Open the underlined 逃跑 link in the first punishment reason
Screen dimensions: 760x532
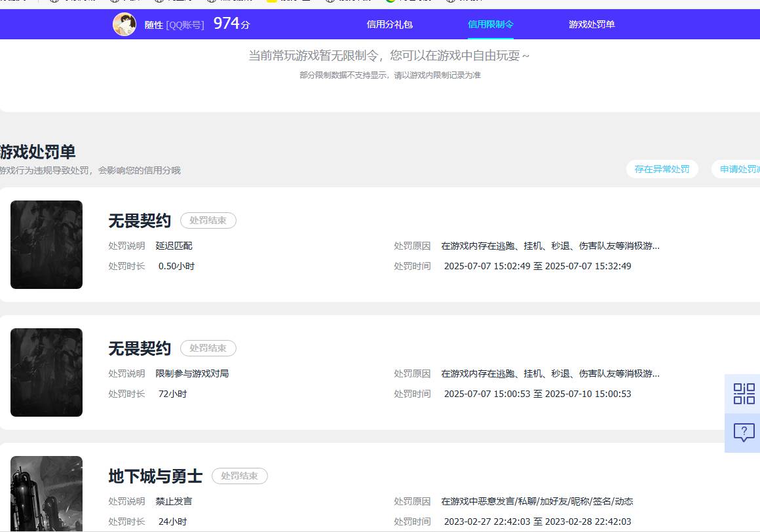click(501, 246)
